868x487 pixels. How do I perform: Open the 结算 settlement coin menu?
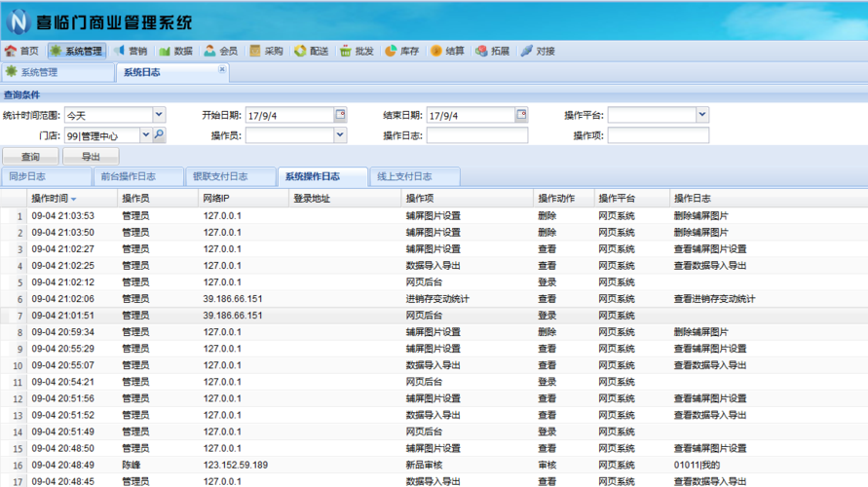click(x=447, y=51)
